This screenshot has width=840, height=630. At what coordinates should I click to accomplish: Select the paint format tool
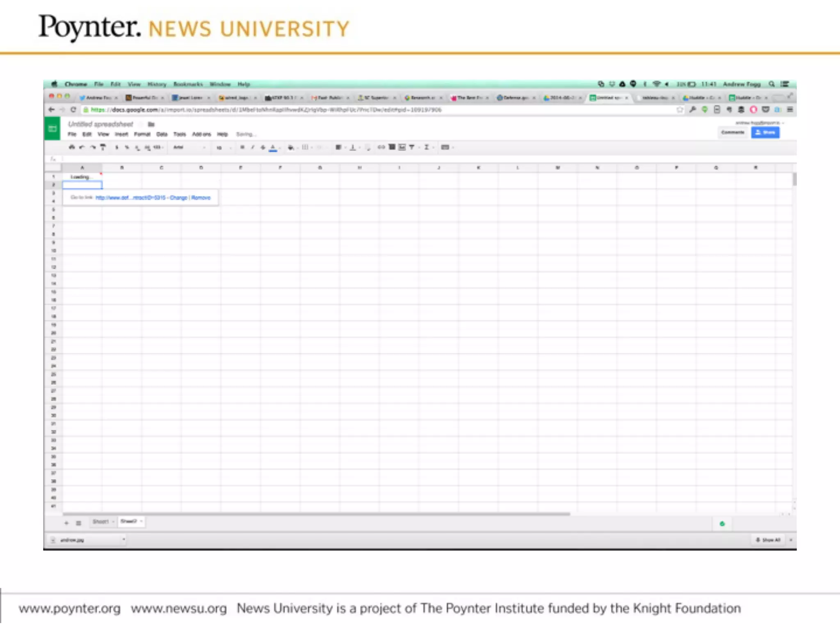point(103,147)
